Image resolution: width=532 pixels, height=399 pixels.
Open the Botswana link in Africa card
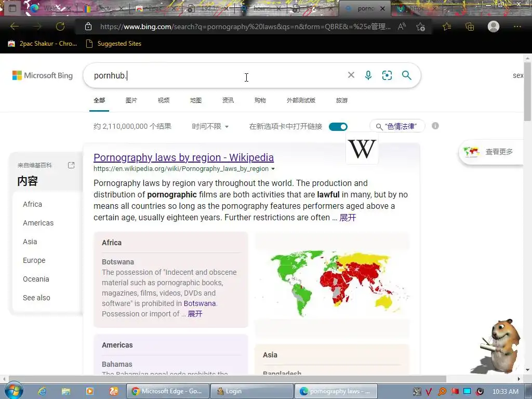point(199,303)
